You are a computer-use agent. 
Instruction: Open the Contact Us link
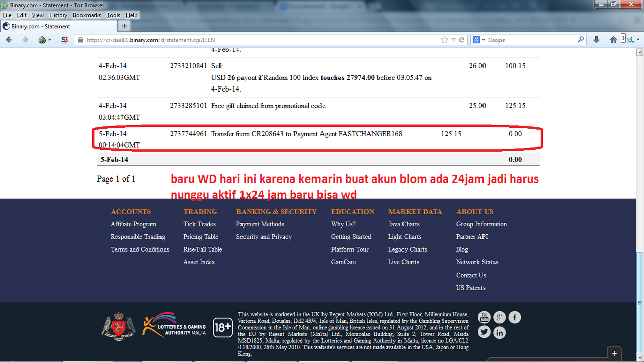(x=471, y=275)
